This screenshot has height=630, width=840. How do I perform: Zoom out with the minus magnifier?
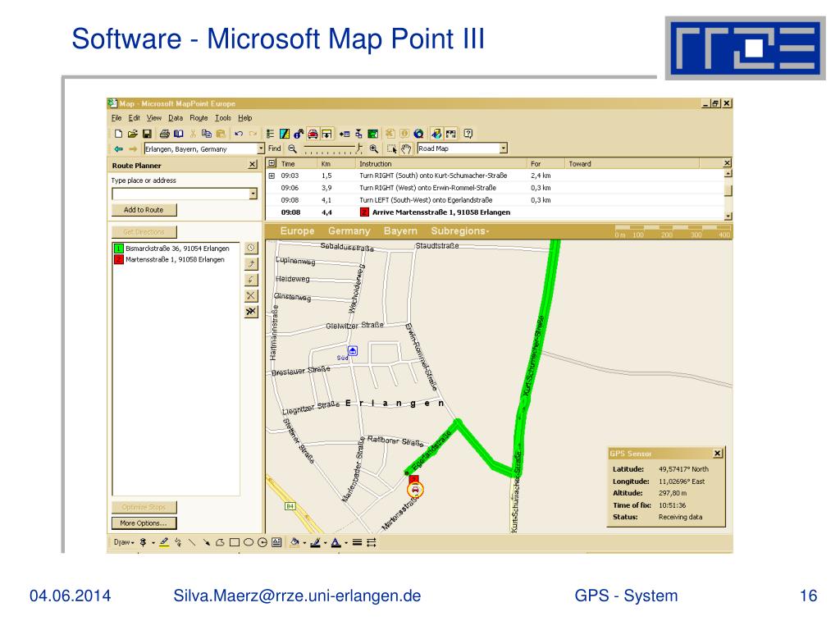(292, 149)
